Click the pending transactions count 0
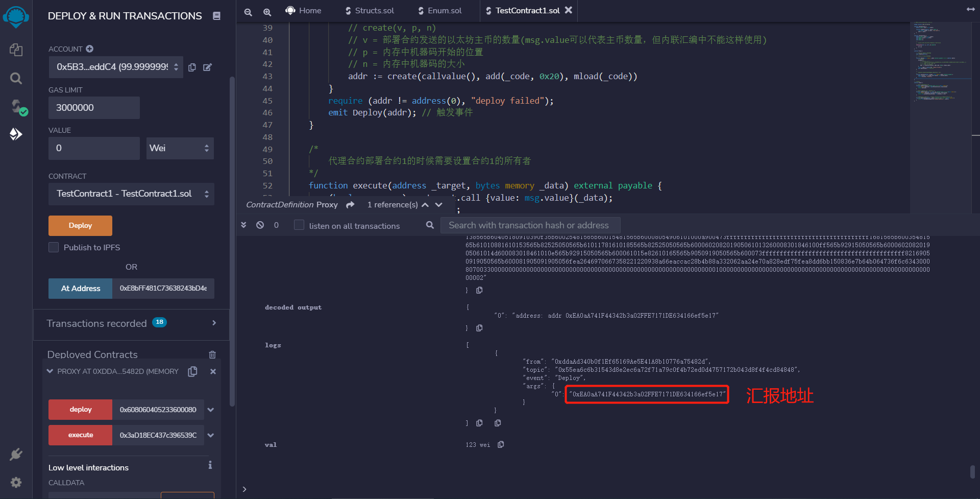This screenshot has width=980, height=499. click(276, 225)
